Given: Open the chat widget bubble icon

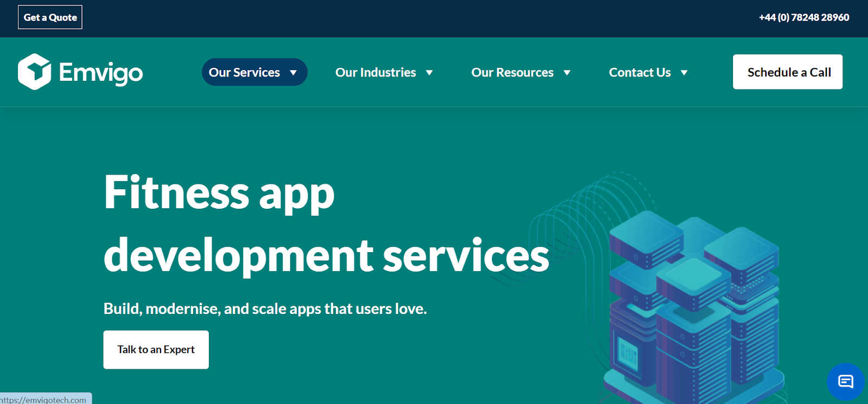Looking at the screenshot, I should click(845, 382).
